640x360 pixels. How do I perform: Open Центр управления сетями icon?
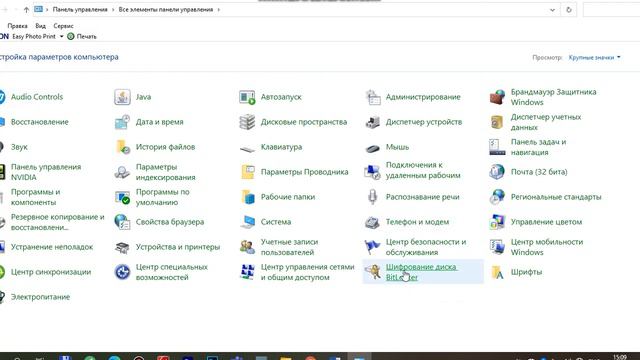coord(247,272)
